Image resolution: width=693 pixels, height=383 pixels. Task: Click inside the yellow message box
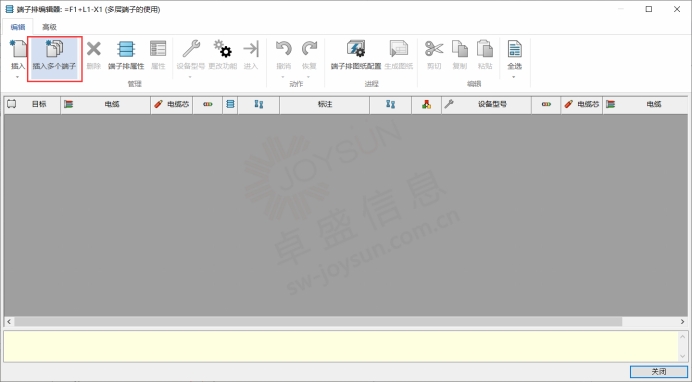click(x=340, y=346)
